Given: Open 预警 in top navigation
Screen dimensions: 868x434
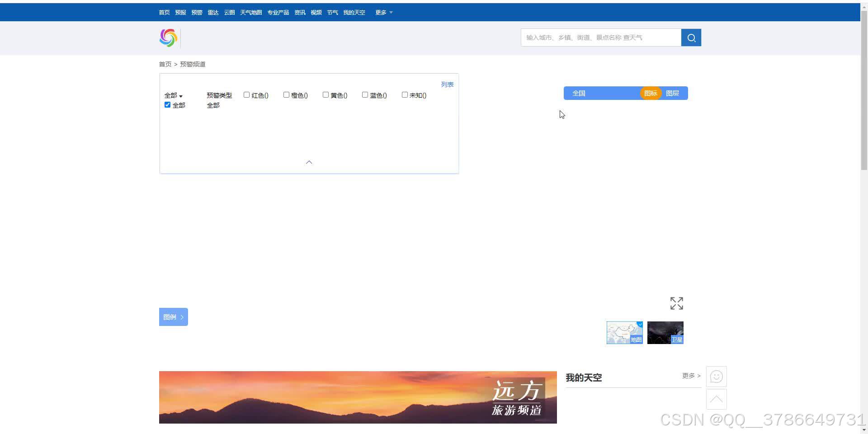Looking at the screenshot, I should coord(197,12).
